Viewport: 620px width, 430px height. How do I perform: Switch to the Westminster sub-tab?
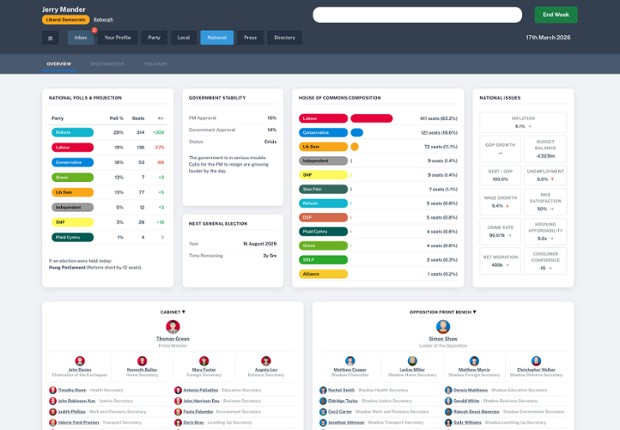[x=107, y=64]
